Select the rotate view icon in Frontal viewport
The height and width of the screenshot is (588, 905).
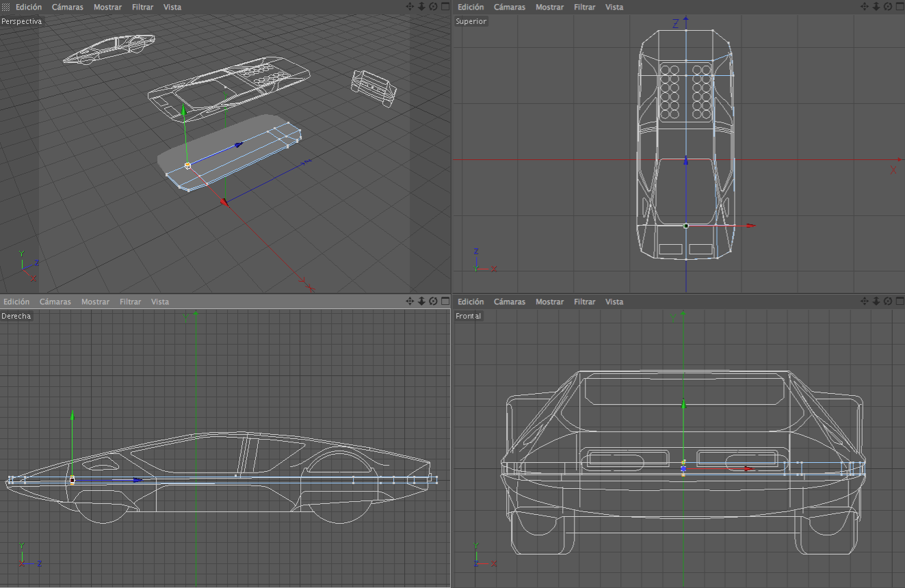[886, 302]
